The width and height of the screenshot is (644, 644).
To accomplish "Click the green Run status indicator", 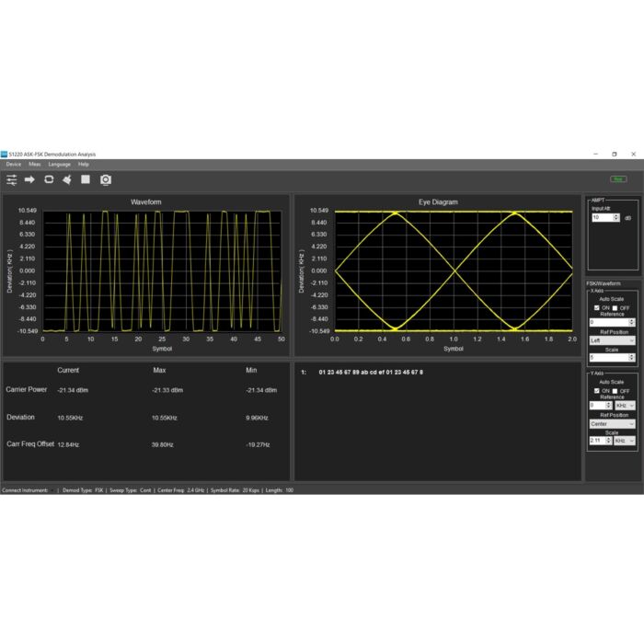I will [617, 179].
